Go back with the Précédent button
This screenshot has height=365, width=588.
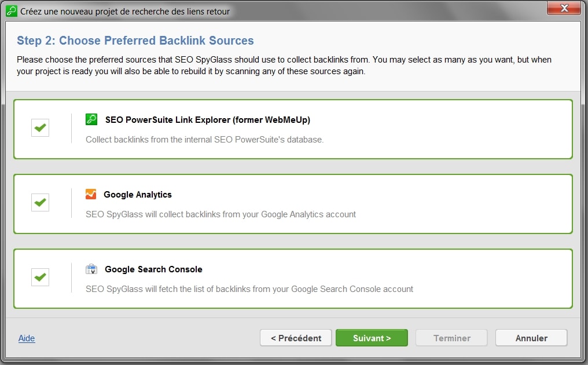coord(296,338)
